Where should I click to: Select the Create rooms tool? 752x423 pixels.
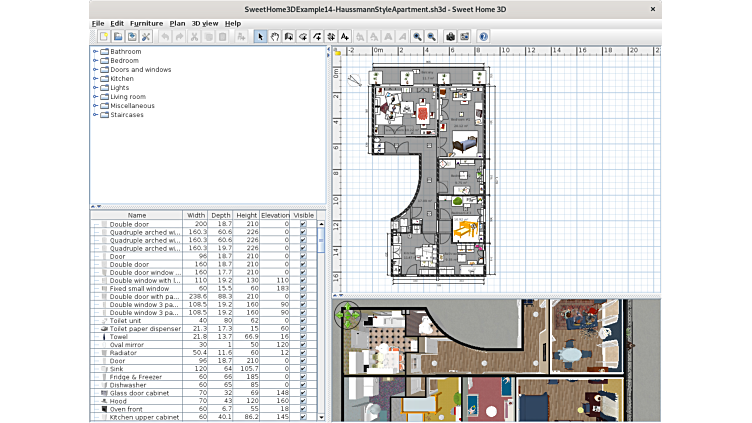coord(303,36)
